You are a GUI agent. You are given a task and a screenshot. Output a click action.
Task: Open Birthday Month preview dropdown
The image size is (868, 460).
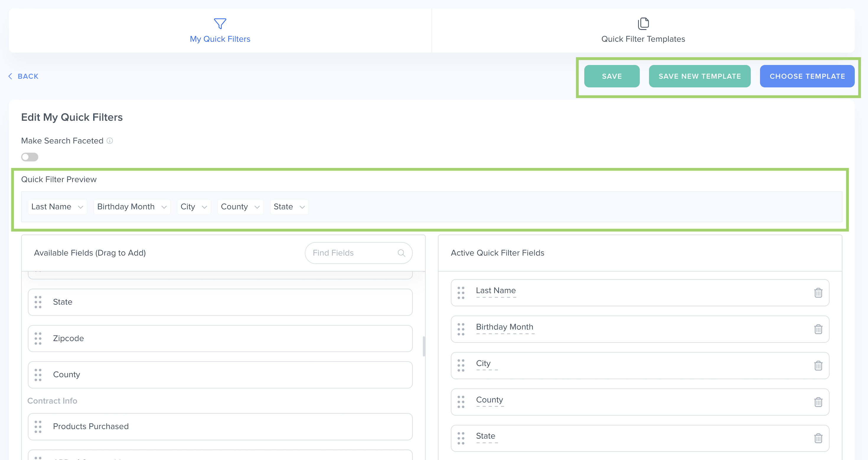(x=132, y=207)
